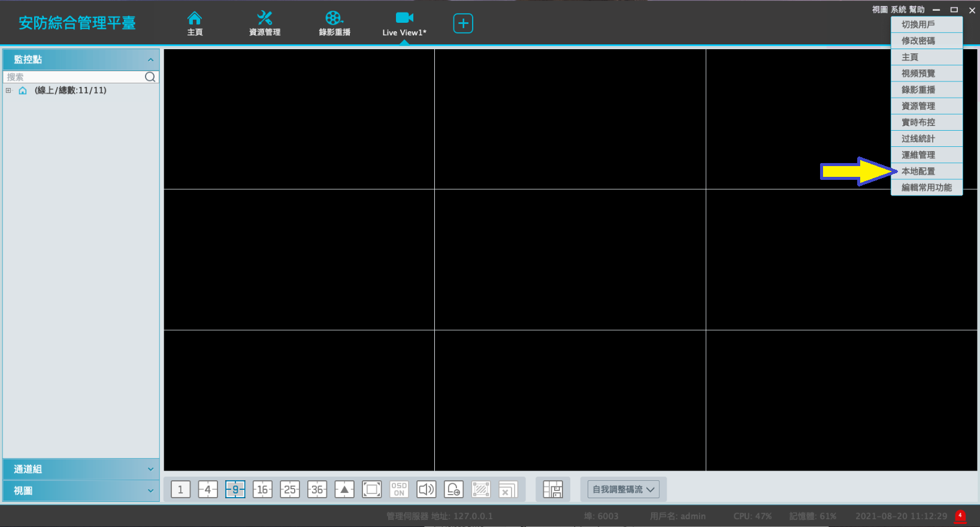Open 錄影重播 playback film-reel icon
The height and width of the screenshot is (527, 980).
334,23
